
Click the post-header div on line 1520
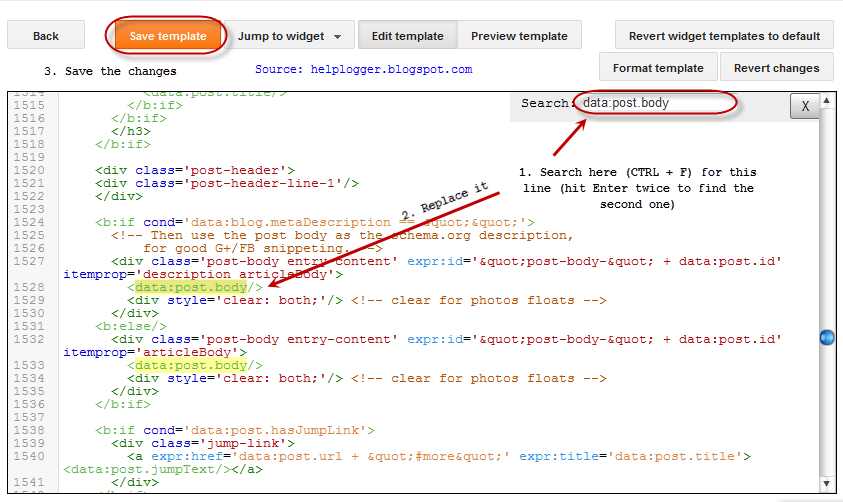point(195,170)
